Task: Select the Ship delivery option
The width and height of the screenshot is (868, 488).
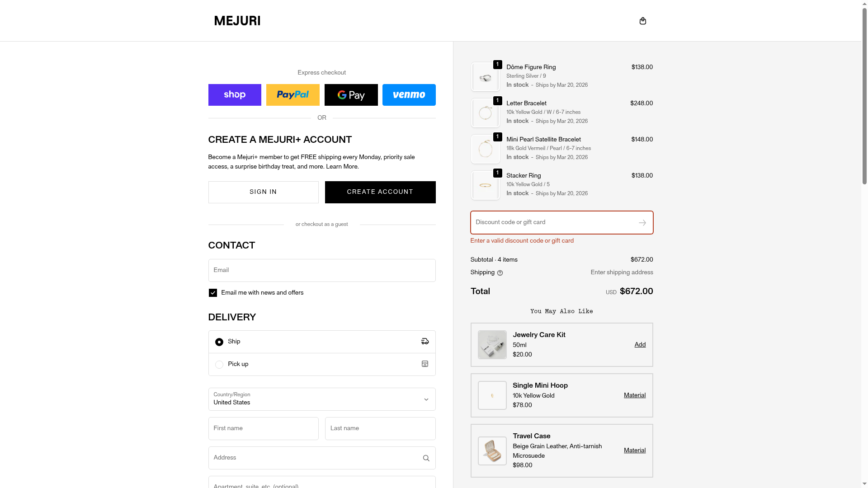Action: click(x=219, y=342)
